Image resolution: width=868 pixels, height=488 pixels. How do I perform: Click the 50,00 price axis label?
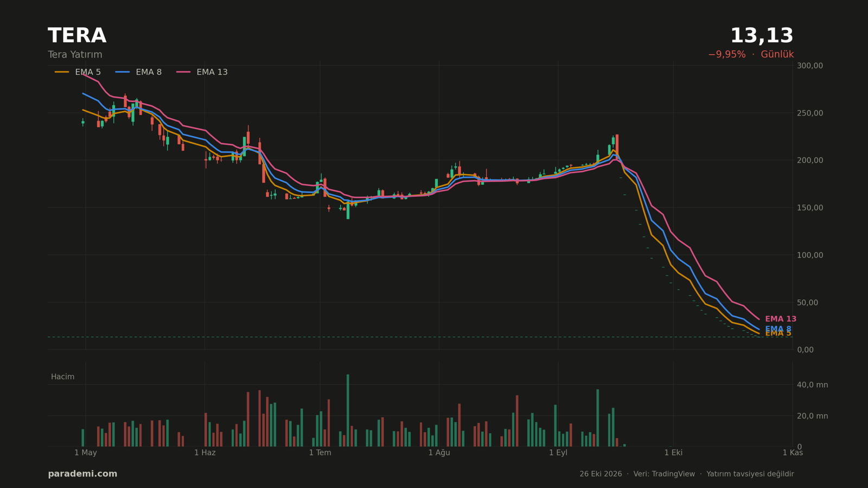pyautogui.click(x=808, y=302)
